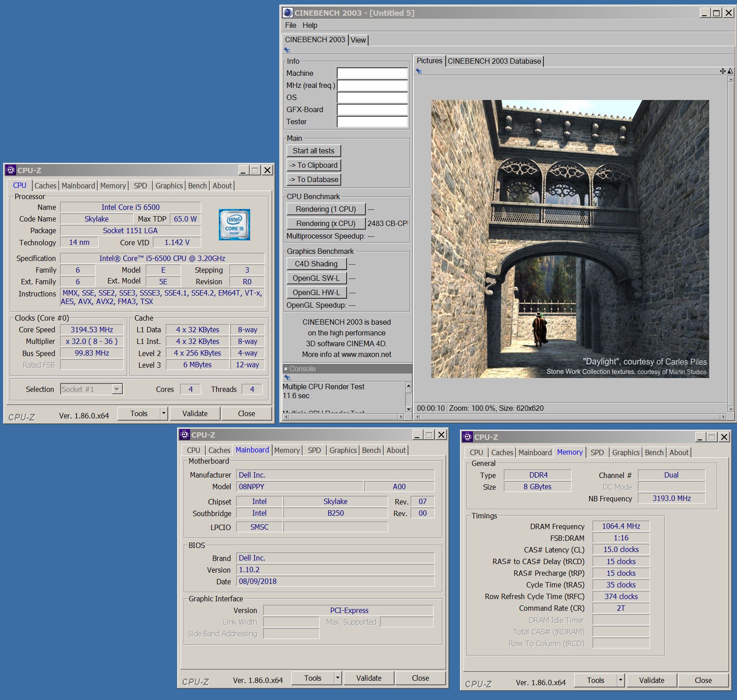The height and width of the screenshot is (700, 737).
Task: Click the MHz (real freq.) input field
Action: pyautogui.click(x=372, y=85)
